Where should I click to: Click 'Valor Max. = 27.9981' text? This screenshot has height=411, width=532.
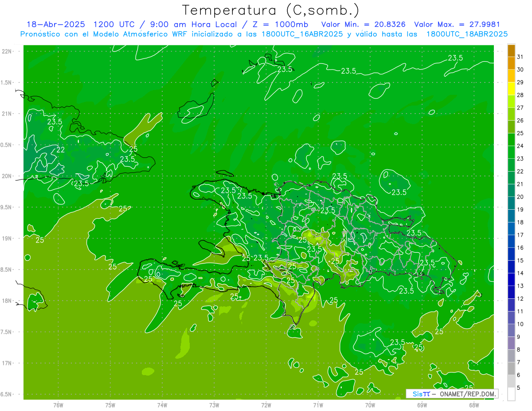pos(457,24)
